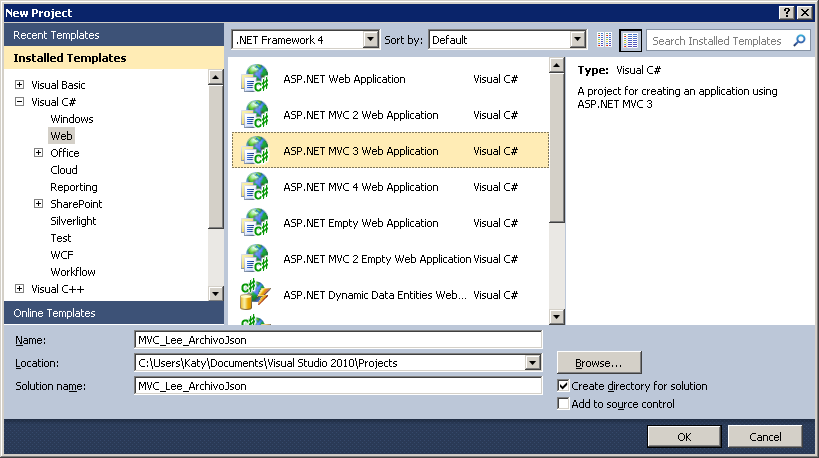Viewport: 819px width, 458px height.
Task: Select the ASP.NET MVC 2 Web Application row text
Action: (x=360, y=115)
